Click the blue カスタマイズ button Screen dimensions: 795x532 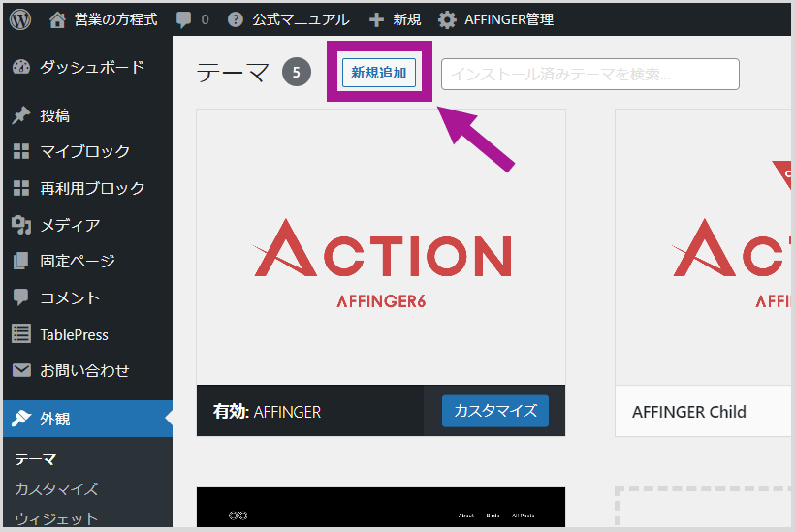point(494,411)
